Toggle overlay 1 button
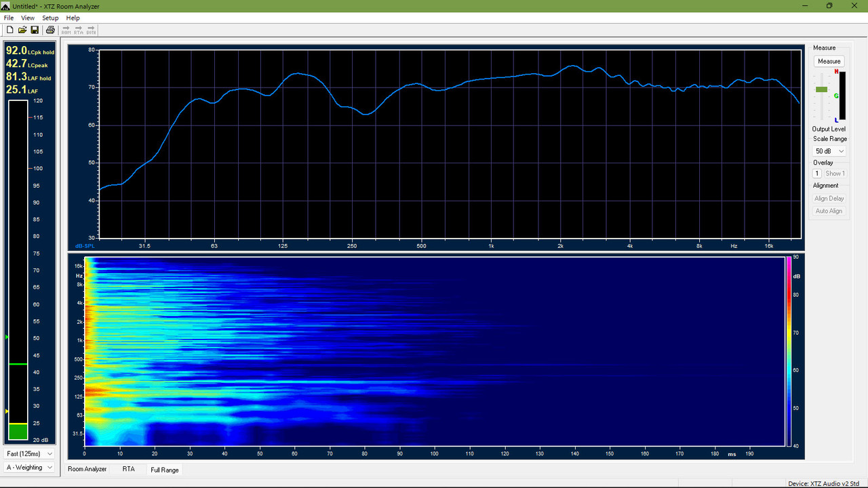This screenshot has width=868, height=488. click(x=817, y=174)
